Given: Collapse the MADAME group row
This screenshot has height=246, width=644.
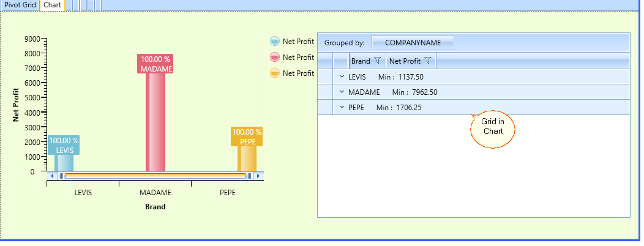Looking at the screenshot, I should pyautogui.click(x=342, y=92).
